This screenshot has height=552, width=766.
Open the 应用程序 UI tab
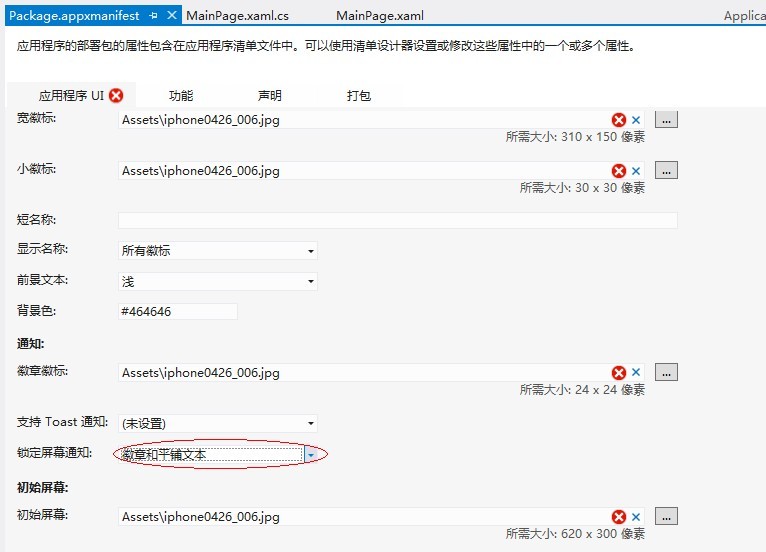click(71, 95)
